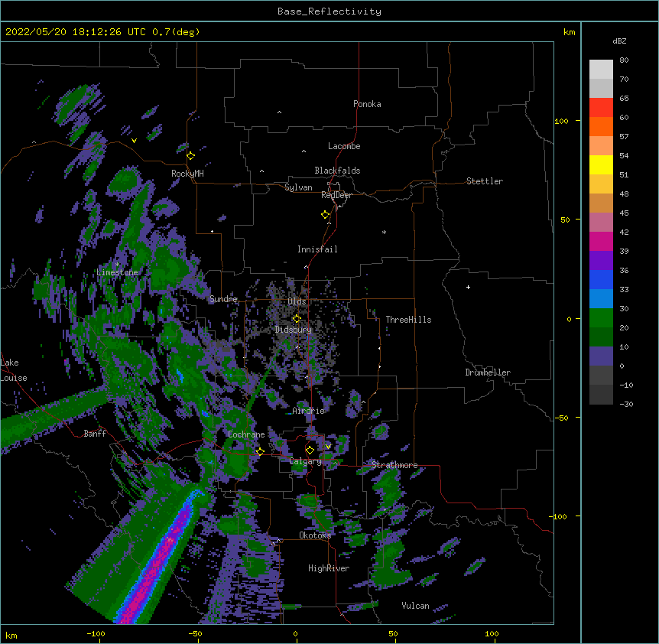Pick the red 60–65 dBZ legend swatch
Viewport: 659px width, 644px height.
click(x=601, y=108)
